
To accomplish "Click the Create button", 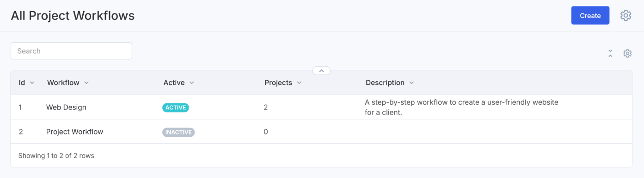I will 590,15.
